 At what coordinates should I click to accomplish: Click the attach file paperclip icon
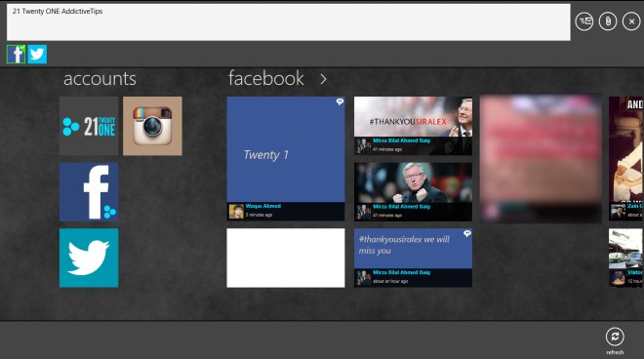pos(608,21)
